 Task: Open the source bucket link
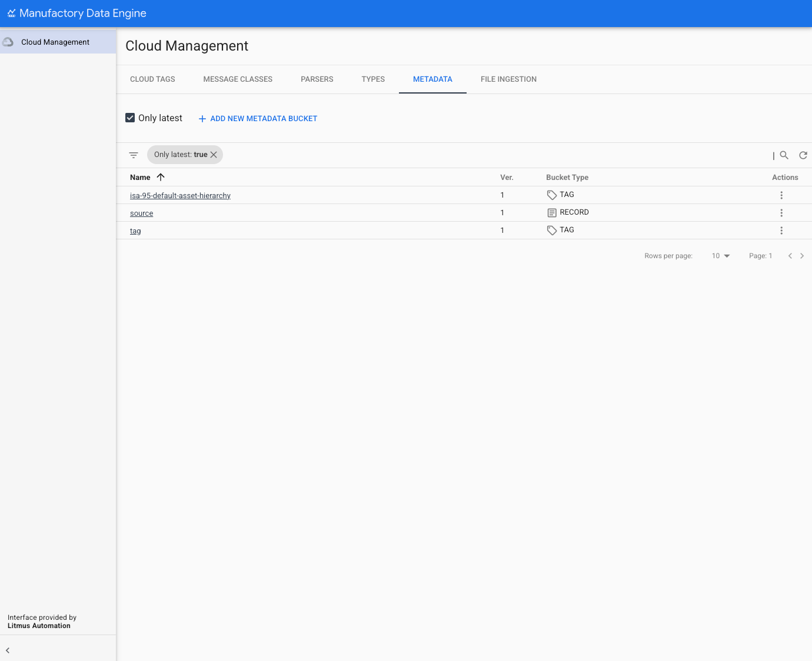point(141,213)
